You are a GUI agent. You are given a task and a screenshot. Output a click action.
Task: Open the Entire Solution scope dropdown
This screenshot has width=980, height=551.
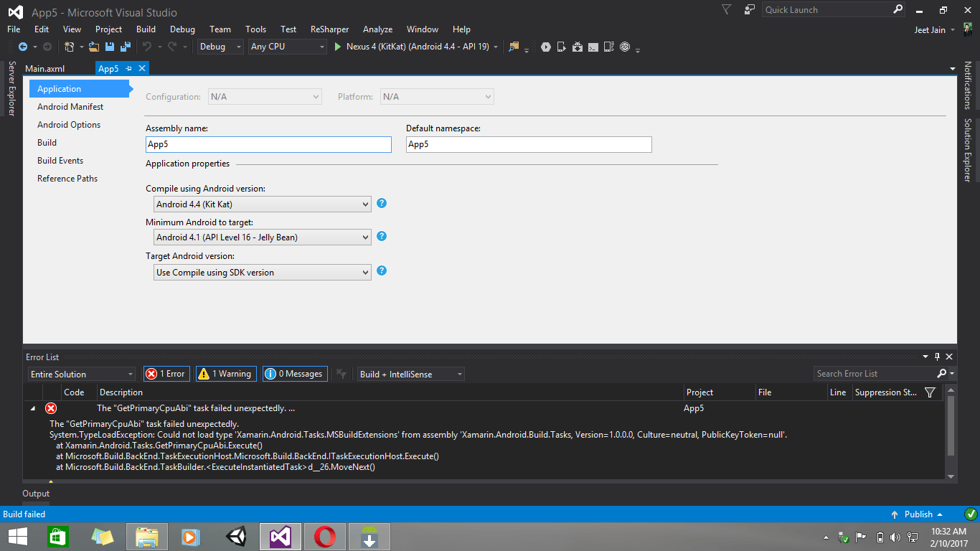pos(82,374)
